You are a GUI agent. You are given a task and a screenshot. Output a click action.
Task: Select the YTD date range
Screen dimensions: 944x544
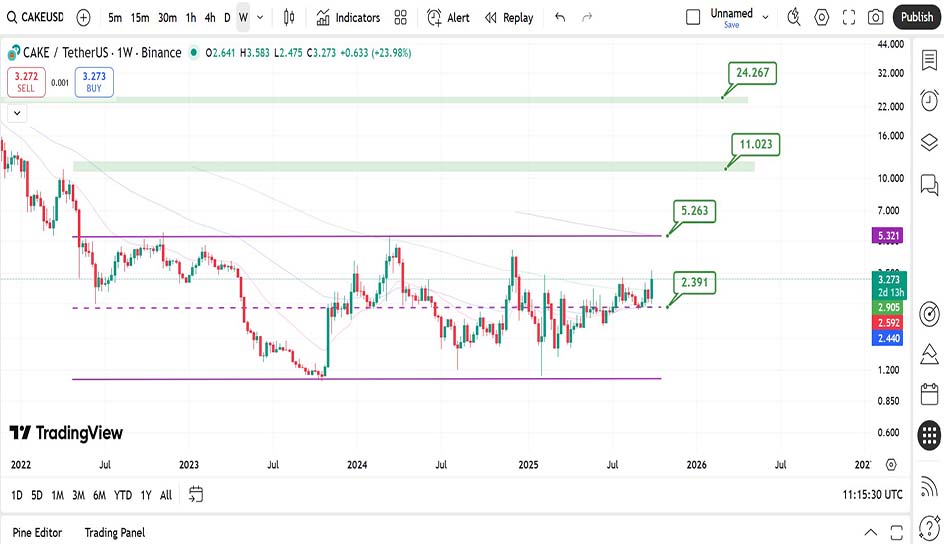click(x=122, y=495)
